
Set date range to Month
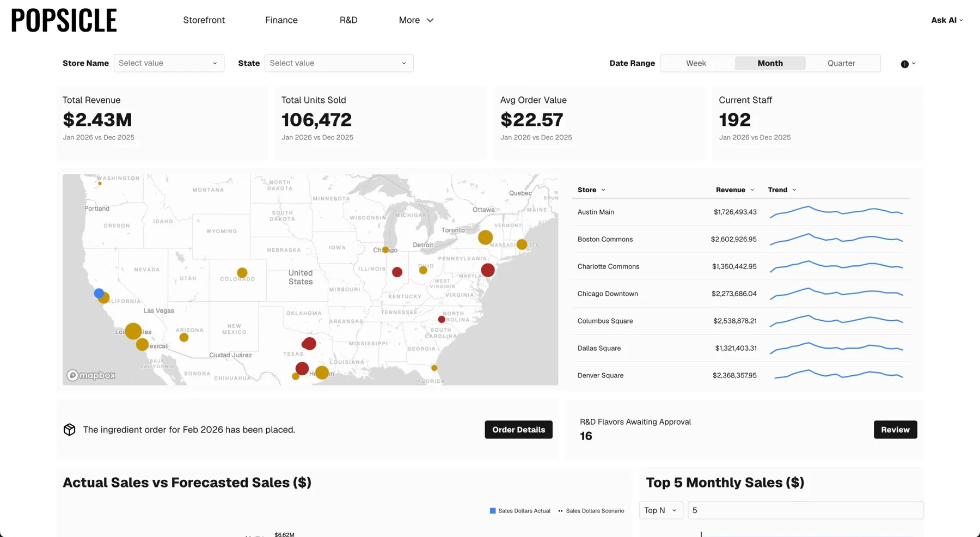[770, 63]
